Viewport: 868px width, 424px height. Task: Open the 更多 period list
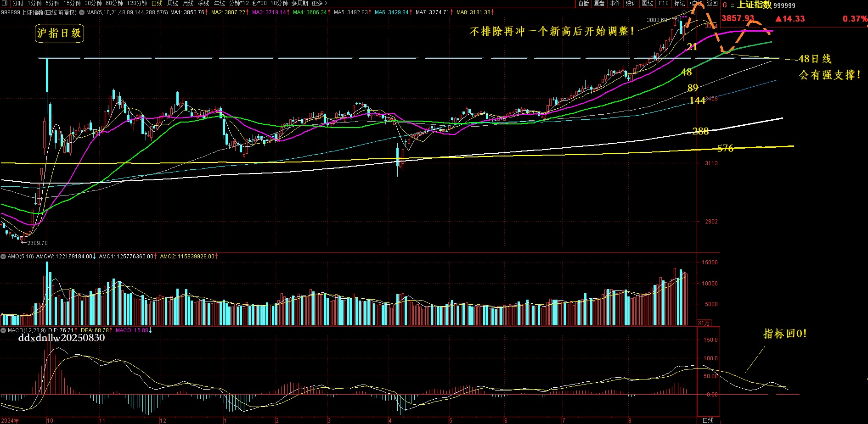[319, 3]
